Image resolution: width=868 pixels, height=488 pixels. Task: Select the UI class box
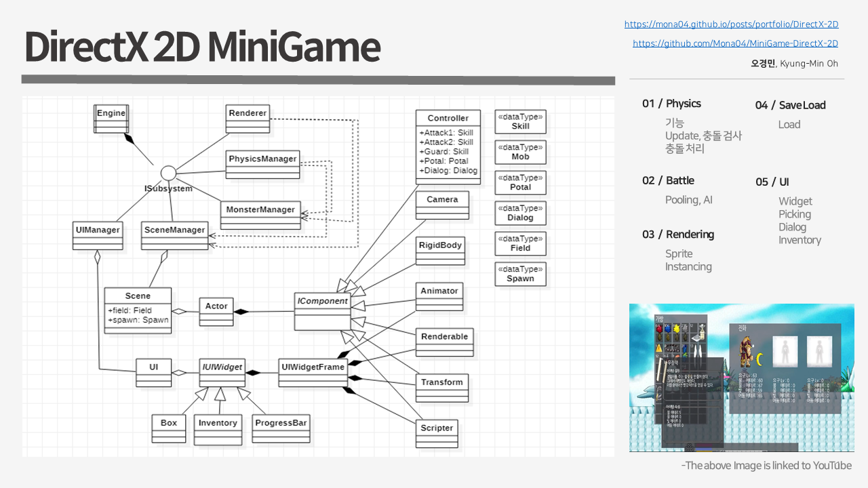(154, 373)
